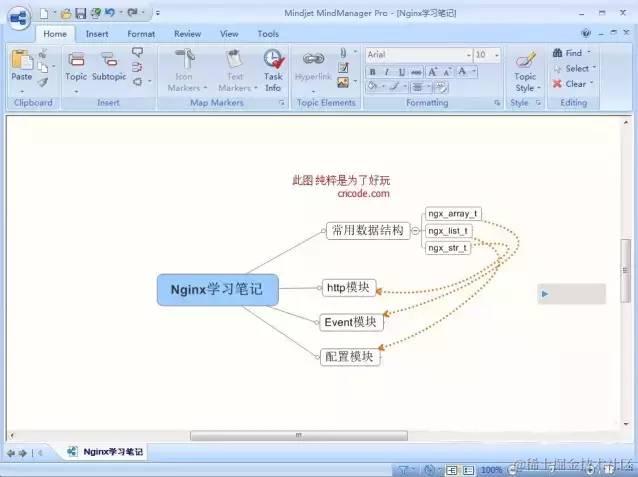Add an attachment with the paperclip icon
The width and height of the screenshot is (638, 477).
pos(343,53)
